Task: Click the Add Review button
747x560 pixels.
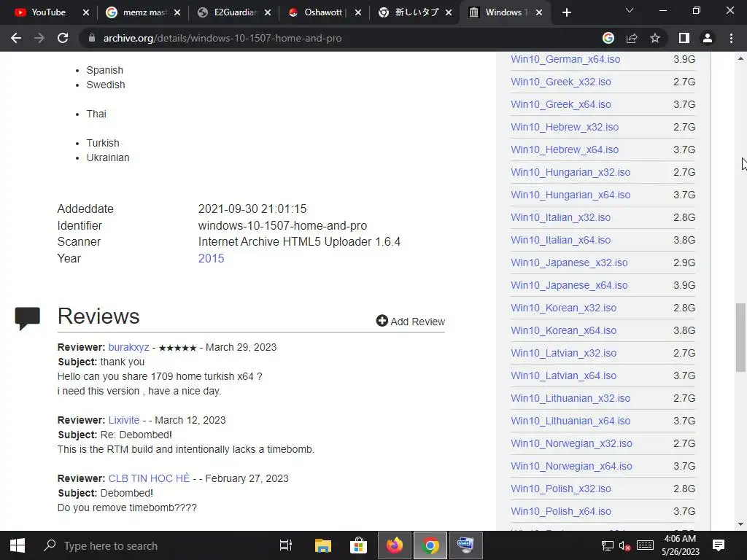Action: point(410,322)
